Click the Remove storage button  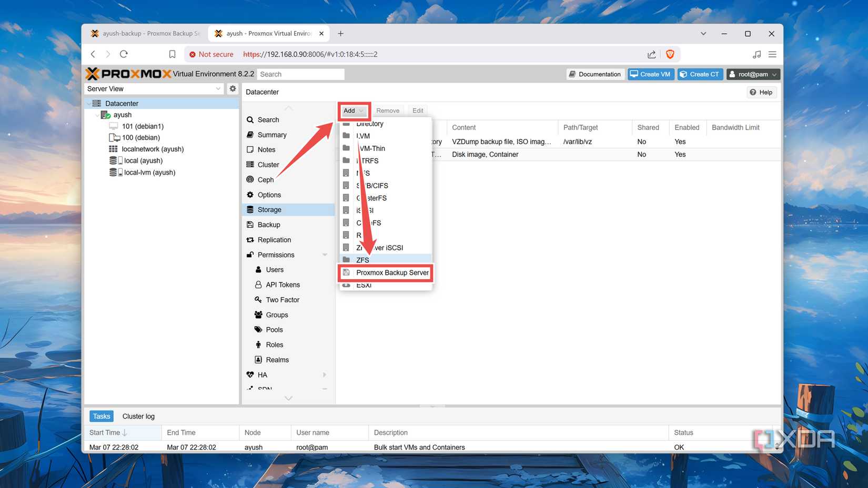coord(388,111)
